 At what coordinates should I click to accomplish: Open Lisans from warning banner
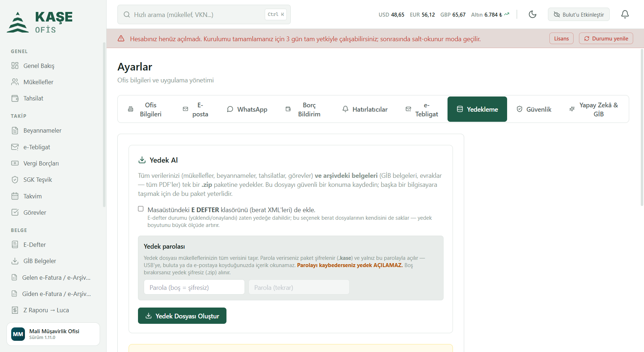561,39
